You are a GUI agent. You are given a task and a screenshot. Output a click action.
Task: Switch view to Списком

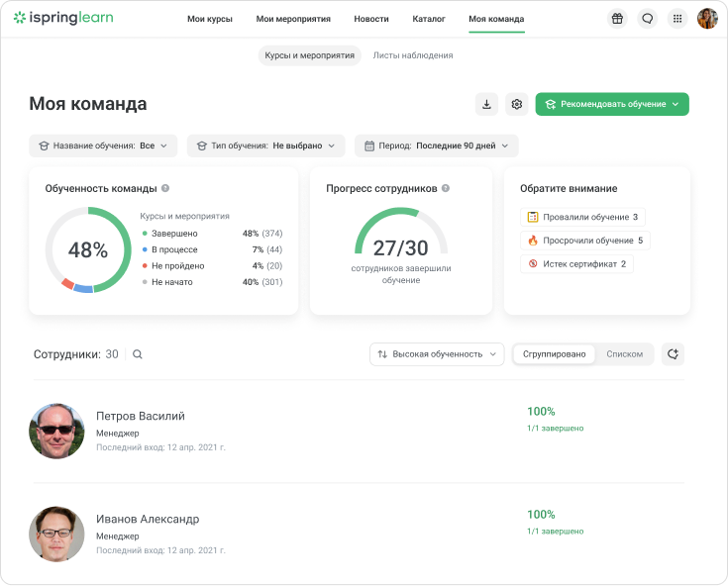(x=624, y=353)
